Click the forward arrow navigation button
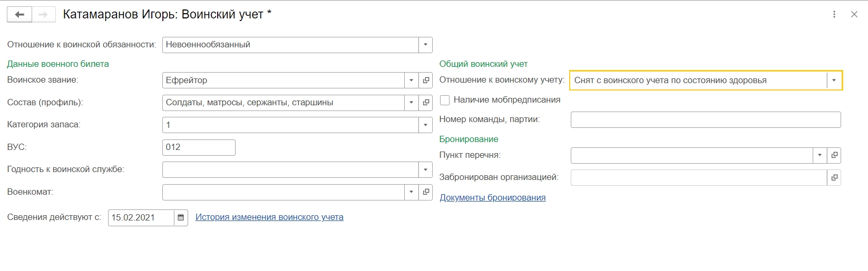 43,15
